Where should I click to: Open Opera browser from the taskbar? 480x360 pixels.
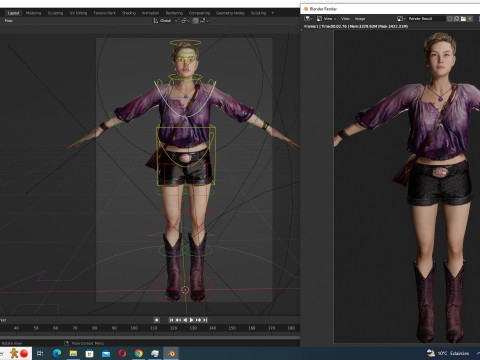122,353
